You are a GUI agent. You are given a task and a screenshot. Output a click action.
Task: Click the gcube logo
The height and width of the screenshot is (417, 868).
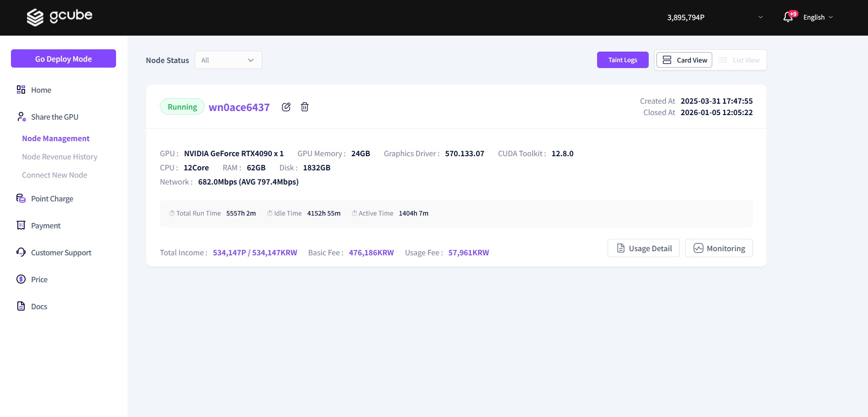click(x=59, y=17)
